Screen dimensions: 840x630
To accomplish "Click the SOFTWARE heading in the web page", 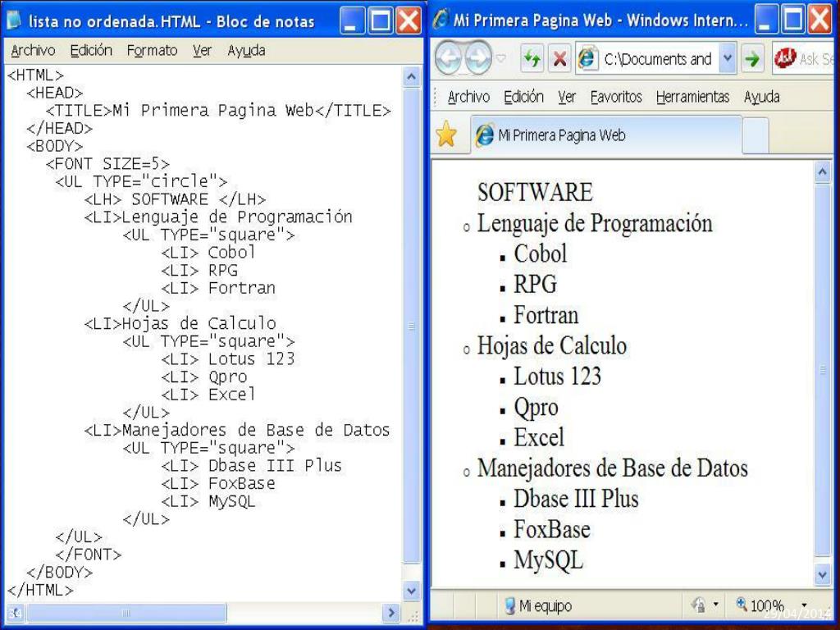I will coord(535,192).
